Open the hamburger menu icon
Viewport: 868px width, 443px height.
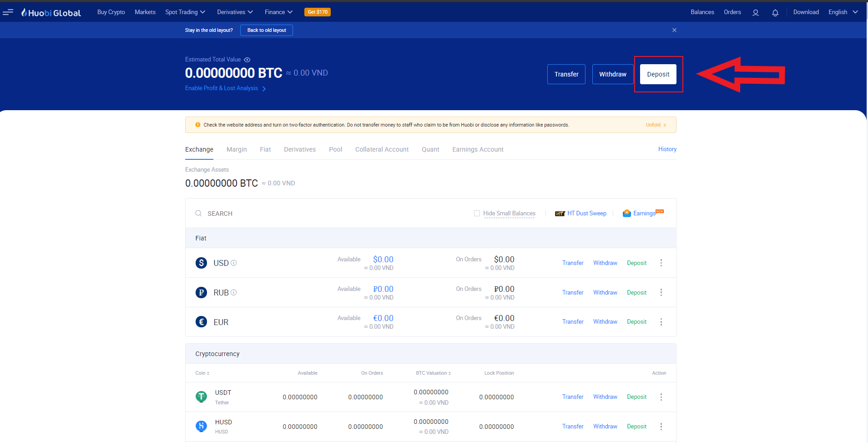[8, 12]
